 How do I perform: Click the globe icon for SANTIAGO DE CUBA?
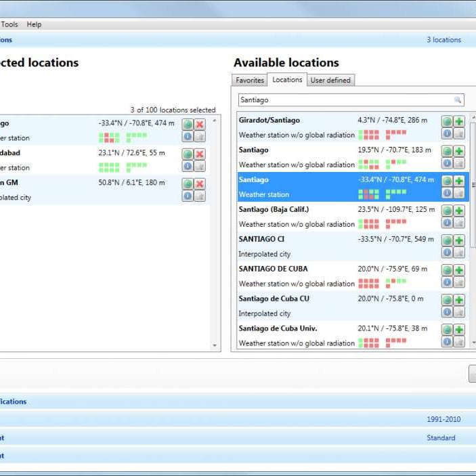(x=447, y=270)
